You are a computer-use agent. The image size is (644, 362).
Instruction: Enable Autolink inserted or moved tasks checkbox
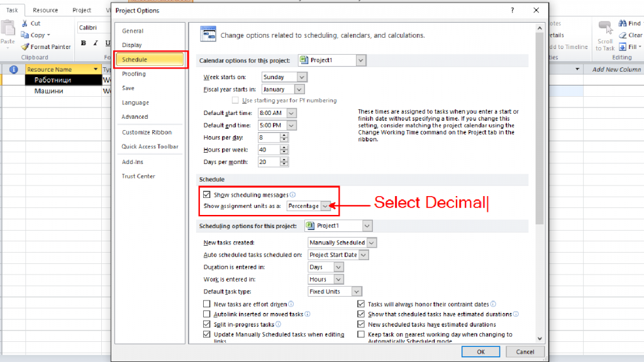point(206,314)
